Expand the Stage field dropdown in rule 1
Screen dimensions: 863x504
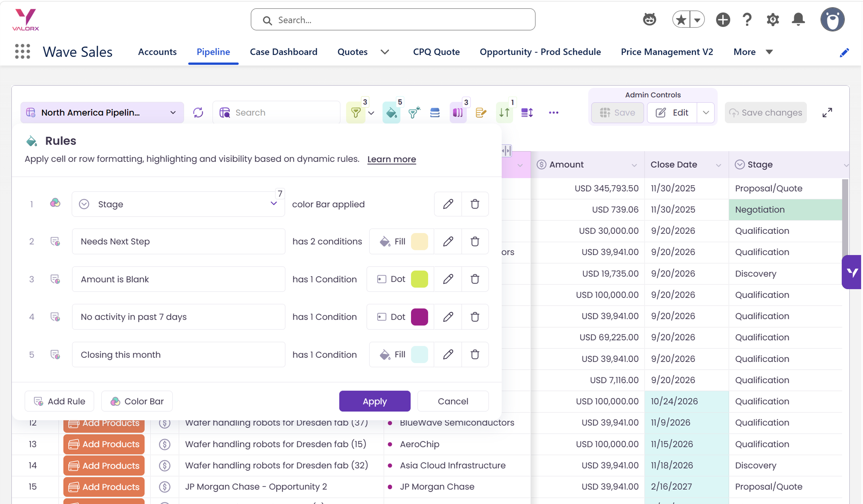(x=274, y=204)
